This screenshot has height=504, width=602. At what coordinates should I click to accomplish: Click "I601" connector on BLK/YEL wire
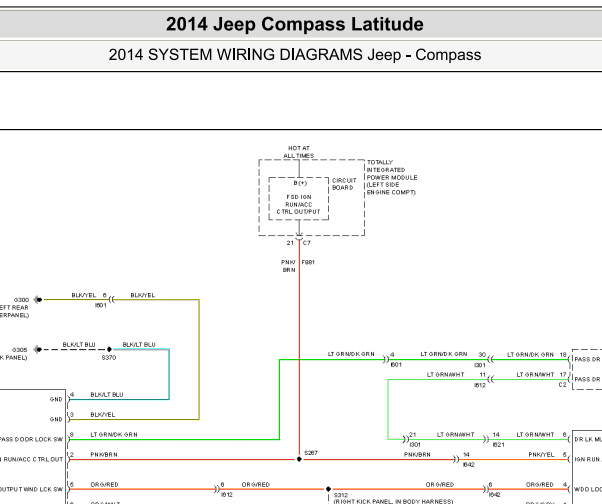click(x=101, y=305)
